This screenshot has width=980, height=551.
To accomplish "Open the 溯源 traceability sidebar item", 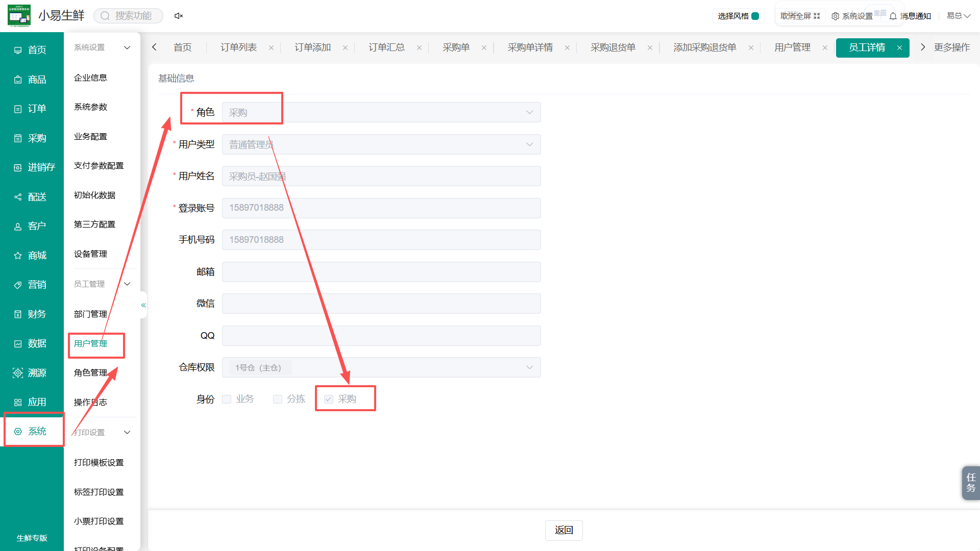I will click(32, 373).
